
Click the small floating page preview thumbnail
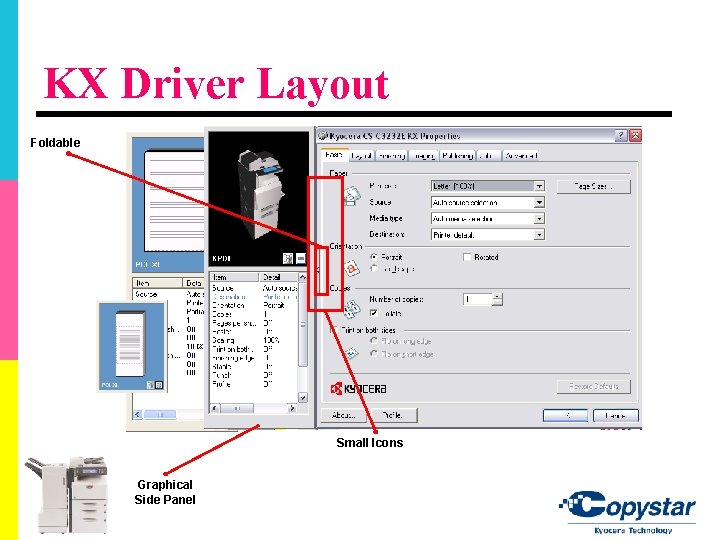point(132,347)
